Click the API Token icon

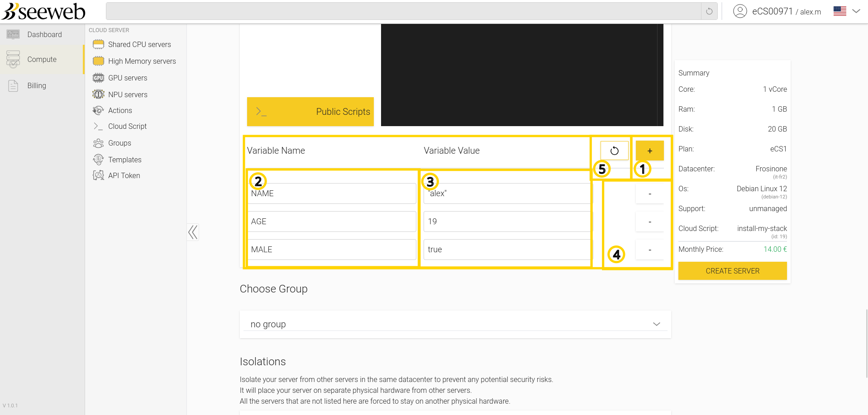point(98,175)
